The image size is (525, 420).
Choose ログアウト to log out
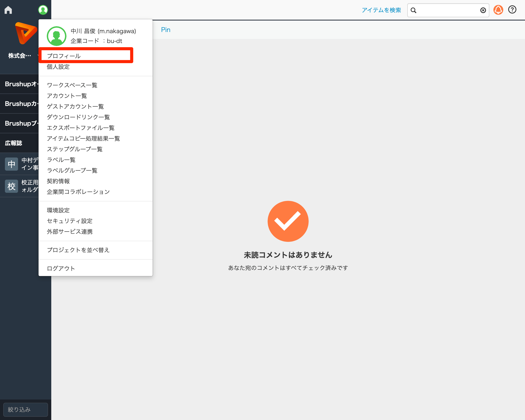(x=61, y=268)
